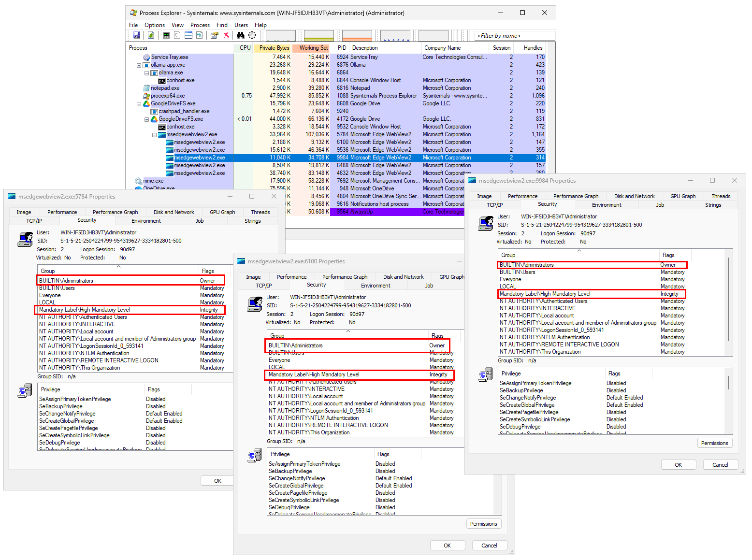752x560 pixels.
Task: Open the Process menu
Action: tap(200, 25)
